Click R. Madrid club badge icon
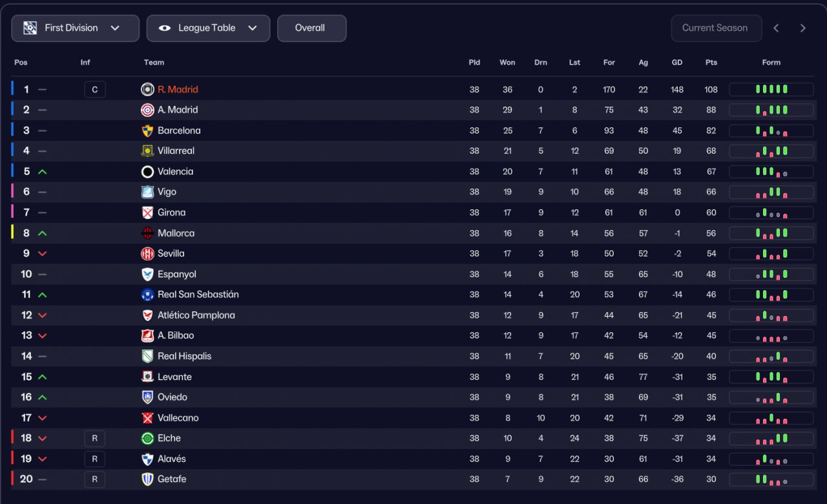 coord(147,90)
